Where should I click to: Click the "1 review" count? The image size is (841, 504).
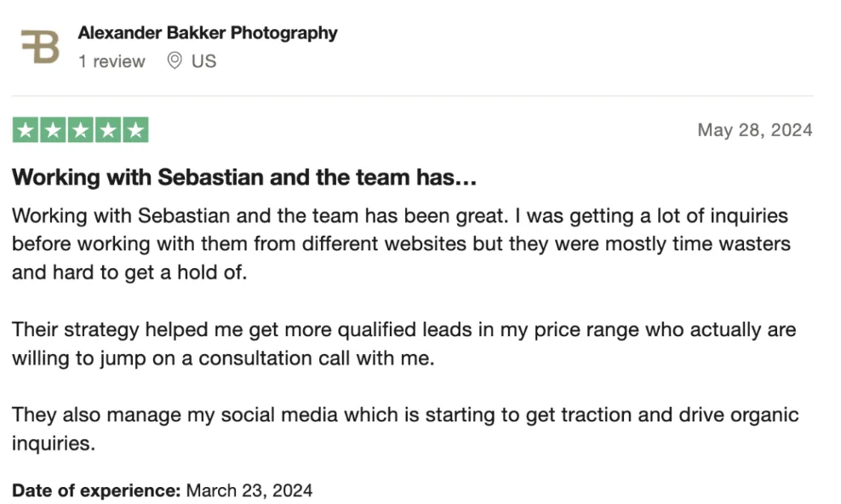(112, 61)
